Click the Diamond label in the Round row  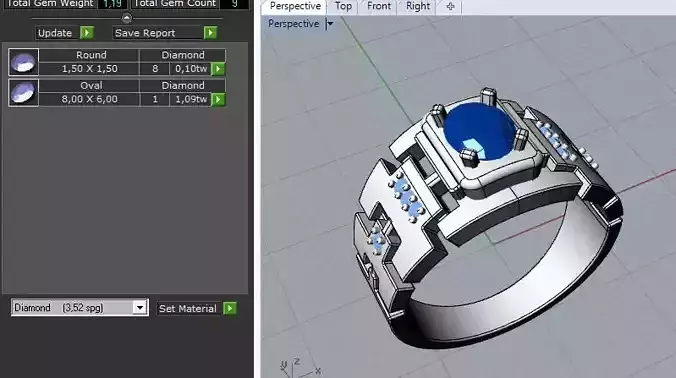(183, 55)
